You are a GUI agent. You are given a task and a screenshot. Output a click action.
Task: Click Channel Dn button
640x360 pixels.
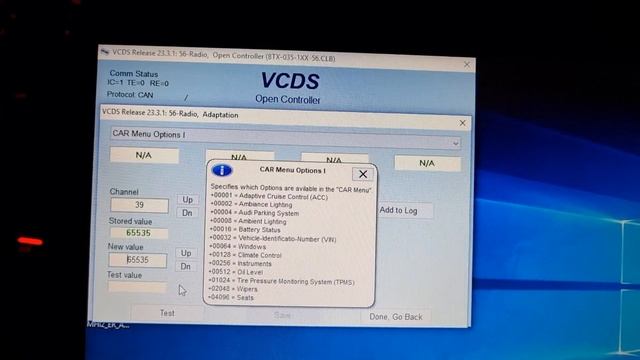point(187,213)
